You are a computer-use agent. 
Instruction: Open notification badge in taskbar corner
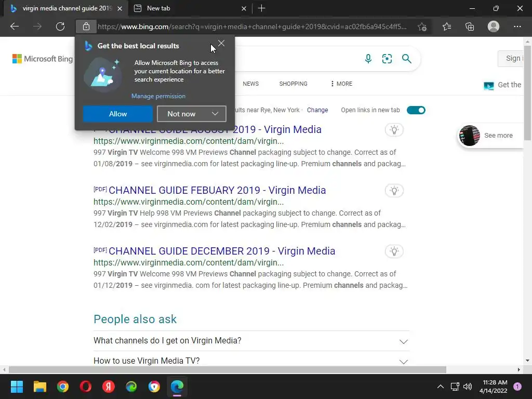pyautogui.click(x=517, y=387)
